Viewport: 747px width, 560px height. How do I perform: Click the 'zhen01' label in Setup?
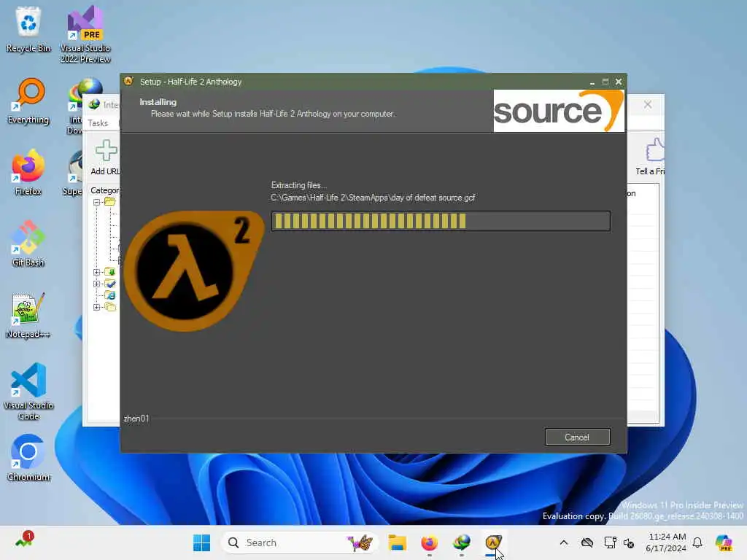[x=136, y=418]
